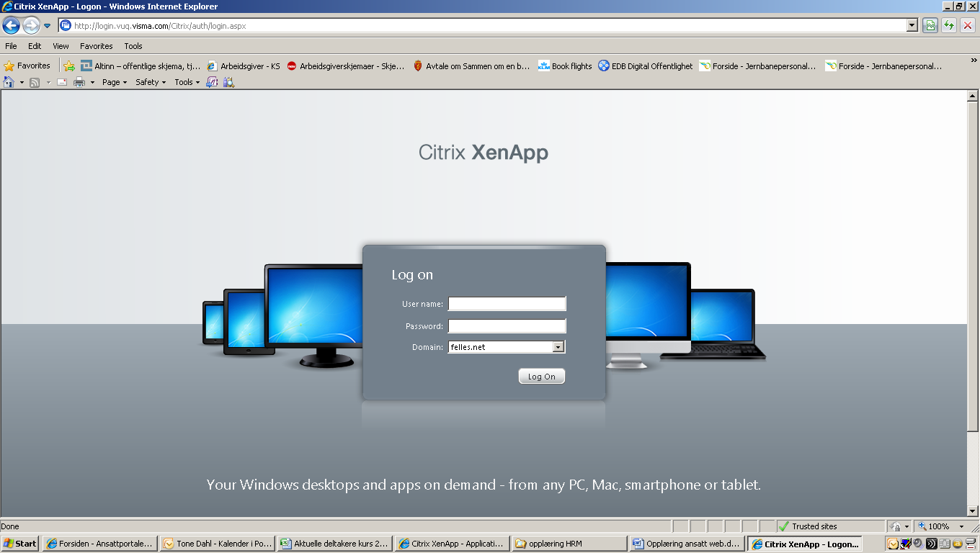Open the Avtale om Sammen favorite
This screenshot has height=553, width=980.
(471, 66)
